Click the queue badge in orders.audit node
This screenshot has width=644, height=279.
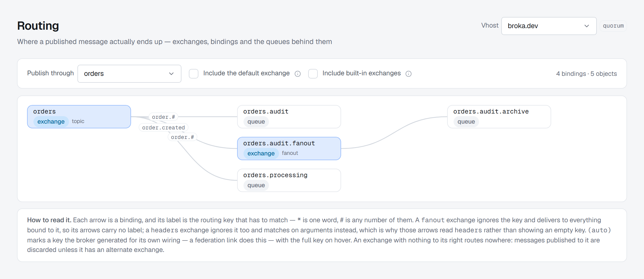point(256,121)
